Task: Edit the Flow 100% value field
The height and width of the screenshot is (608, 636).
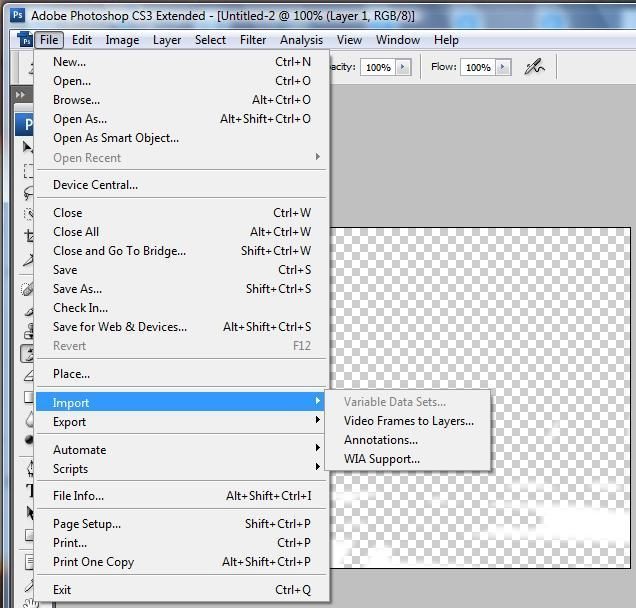Action: (x=478, y=67)
